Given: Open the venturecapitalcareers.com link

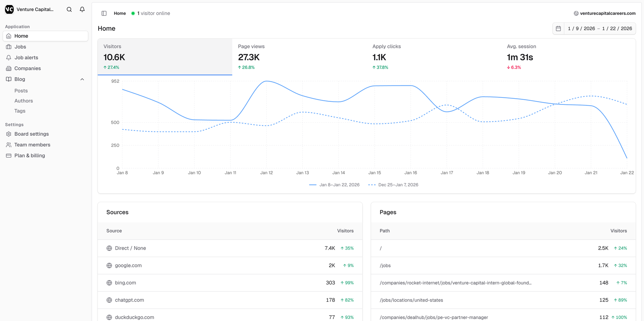Looking at the screenshot, I should [607, 13].
